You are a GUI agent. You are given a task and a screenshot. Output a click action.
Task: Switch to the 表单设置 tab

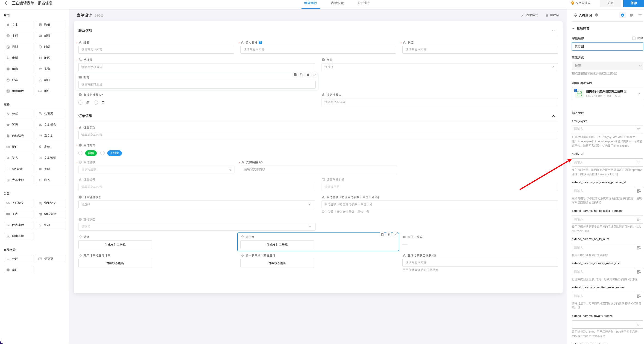337,3
